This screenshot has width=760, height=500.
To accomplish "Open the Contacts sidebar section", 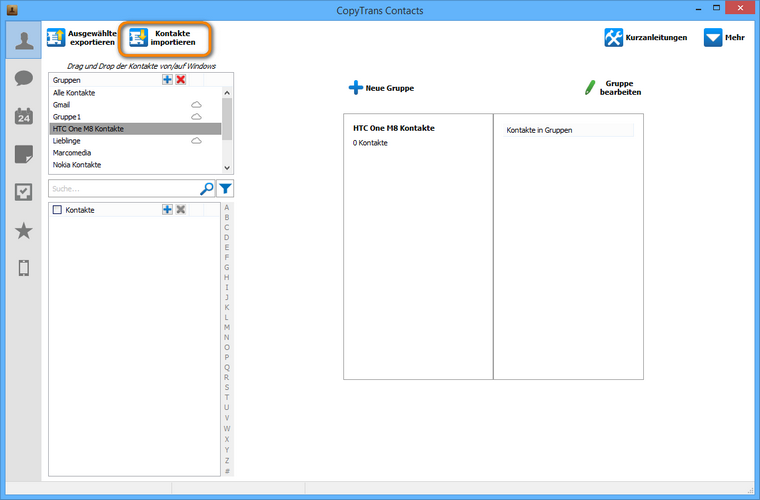I will [x=24, y=40].
